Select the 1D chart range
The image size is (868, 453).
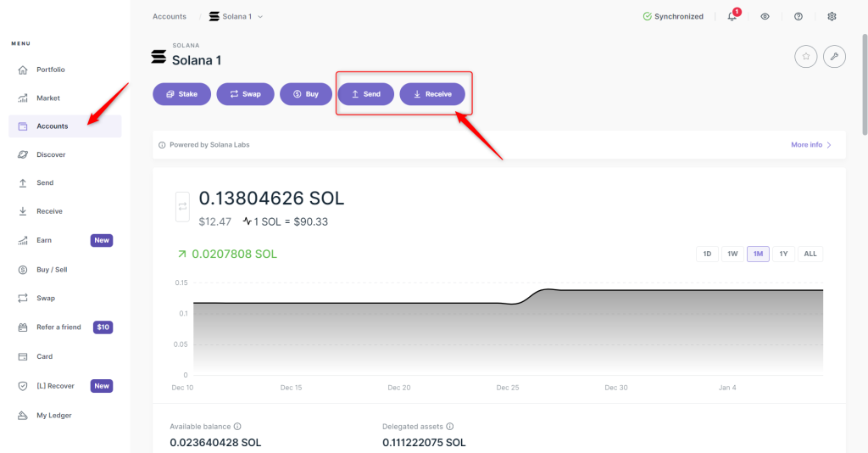(x=707, y=254)
